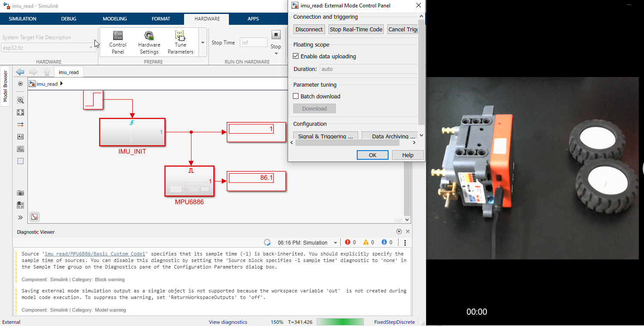Click the viewmarks icon in the palette

pyautogui.click(x=20, y=205)
